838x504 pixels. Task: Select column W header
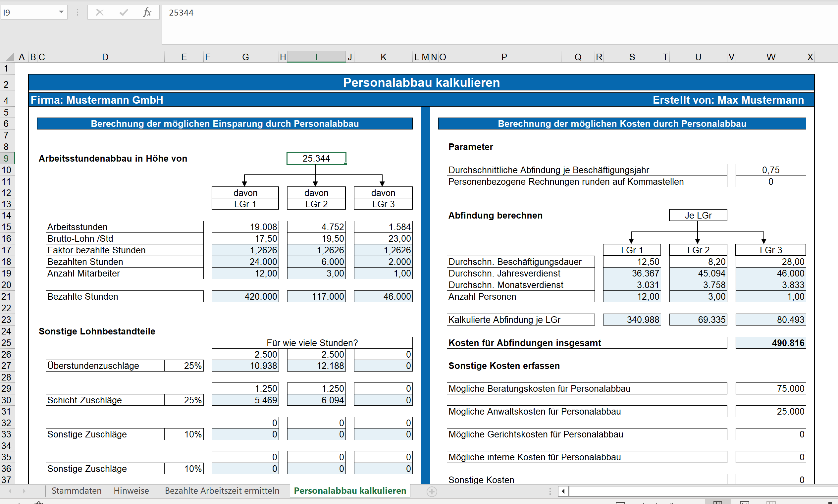tap(771, 57)
